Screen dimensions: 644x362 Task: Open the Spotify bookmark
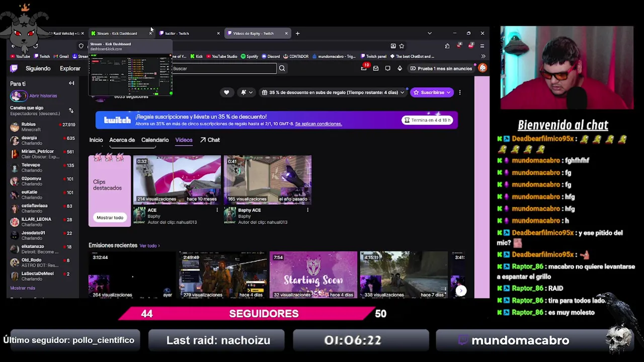coord(250,56)
